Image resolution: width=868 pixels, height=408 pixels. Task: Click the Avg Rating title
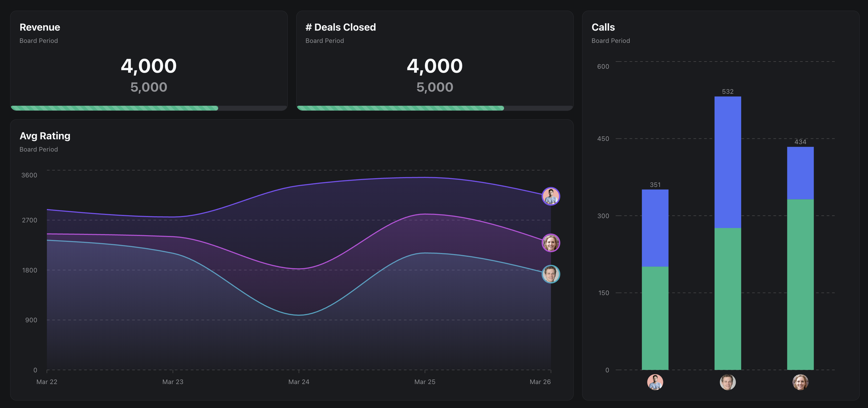(45, 136)
